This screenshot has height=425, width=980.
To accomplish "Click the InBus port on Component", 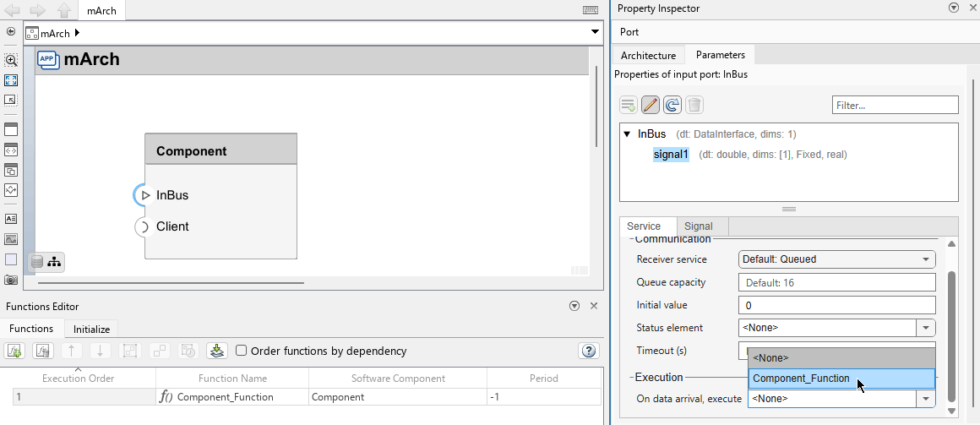I will click(144, 195).
